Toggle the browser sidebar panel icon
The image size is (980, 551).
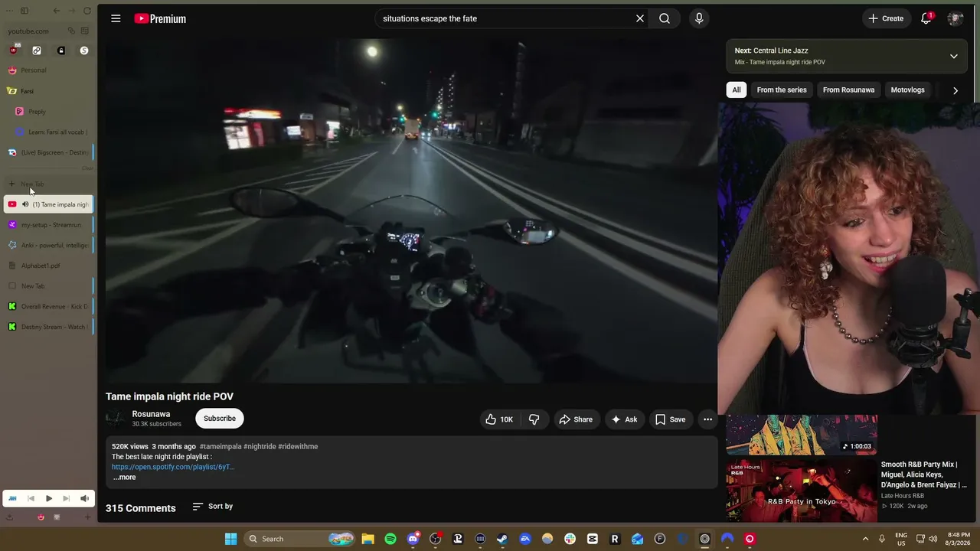coord(24,11)
